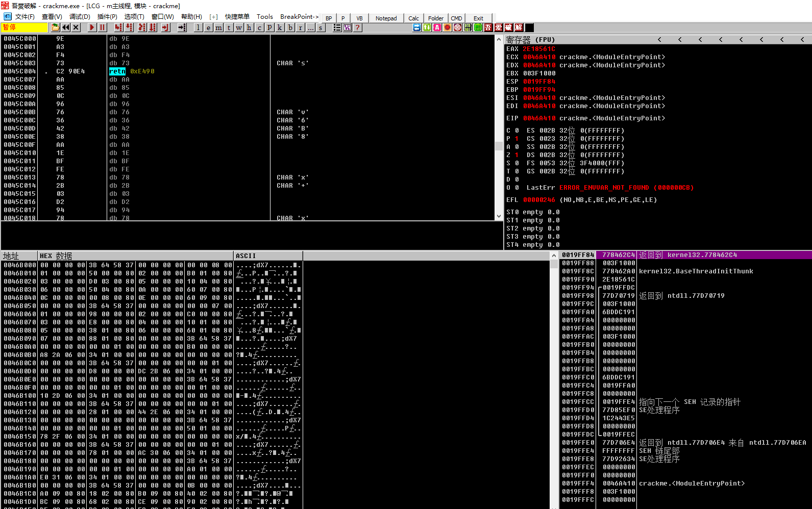812x509 pixels.
Task: Show executable modules via 'e' button
Action: coord(209,28)
